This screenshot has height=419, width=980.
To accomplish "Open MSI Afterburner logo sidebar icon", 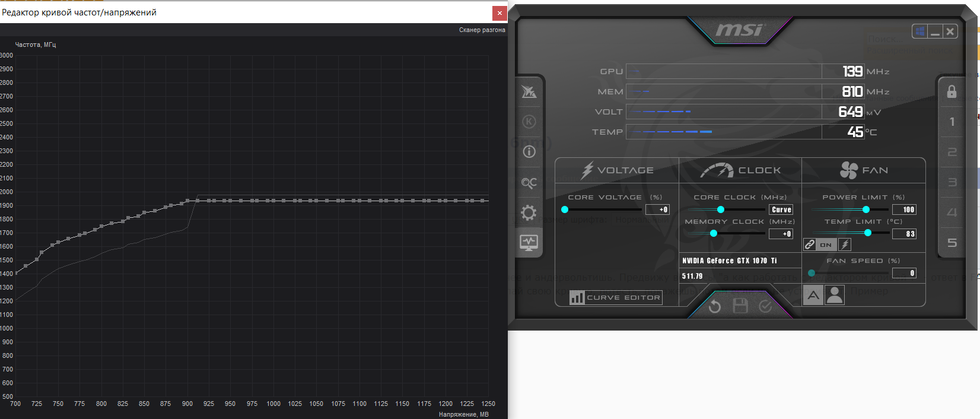I will click(529, 91).
